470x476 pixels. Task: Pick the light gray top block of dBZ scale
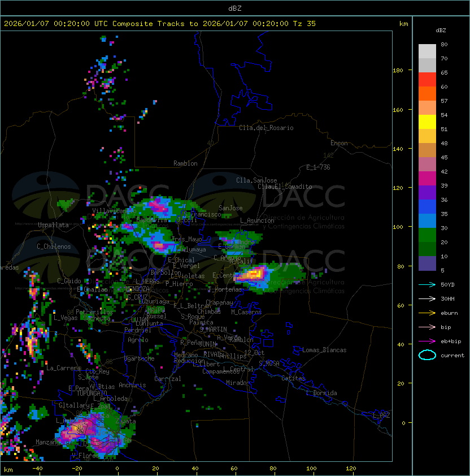tap(427, 51)
